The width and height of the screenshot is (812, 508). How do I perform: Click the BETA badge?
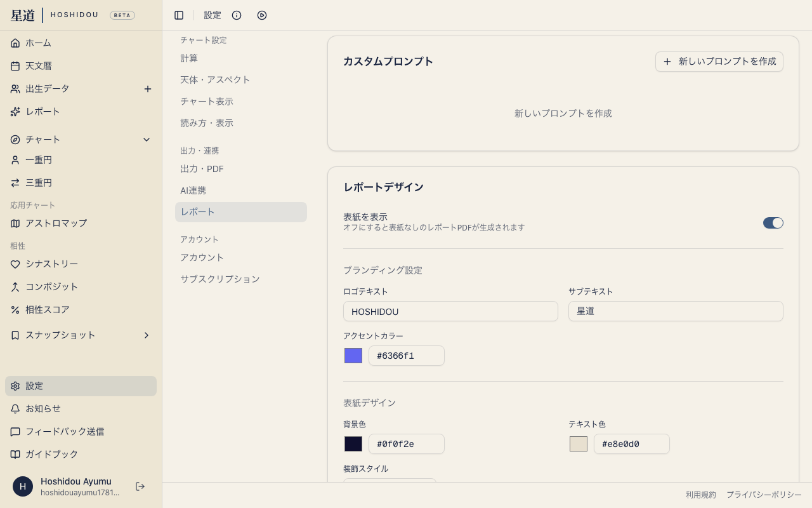pos(122,15)
